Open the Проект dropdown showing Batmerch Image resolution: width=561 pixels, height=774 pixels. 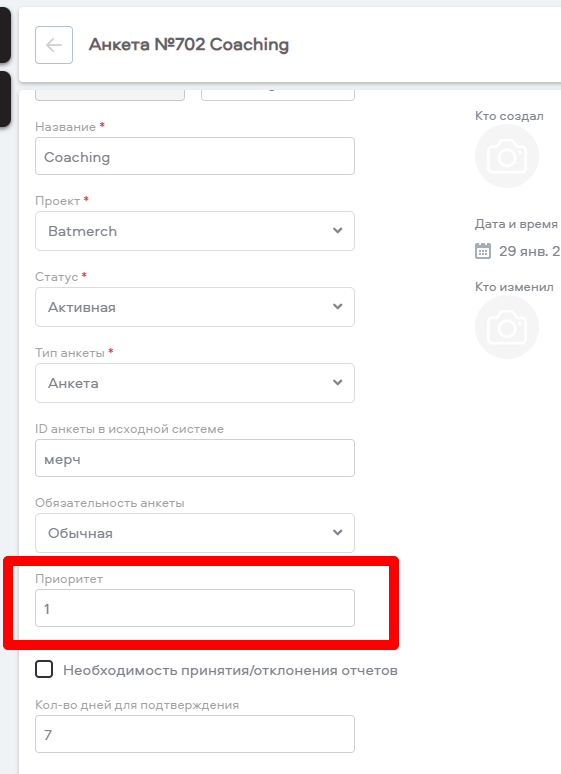[x=195, y=231]
